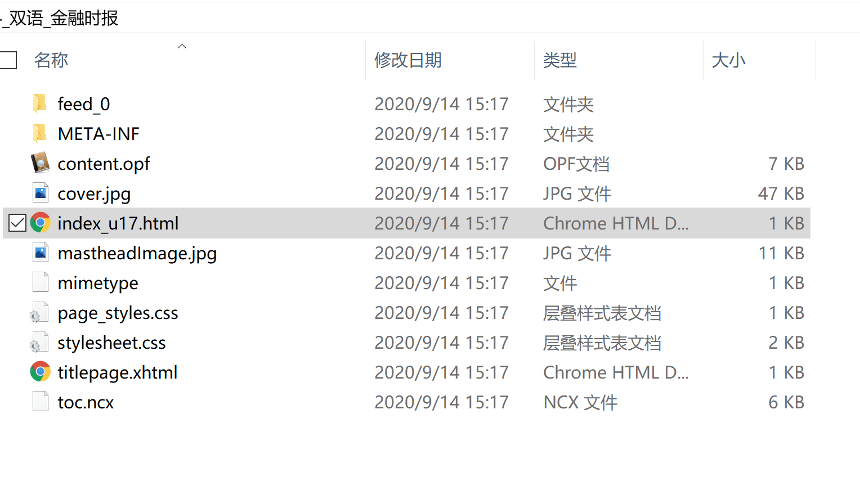Click the OPF文档 type cell
This screenshot has width=860, height=504.
point(576,164)
